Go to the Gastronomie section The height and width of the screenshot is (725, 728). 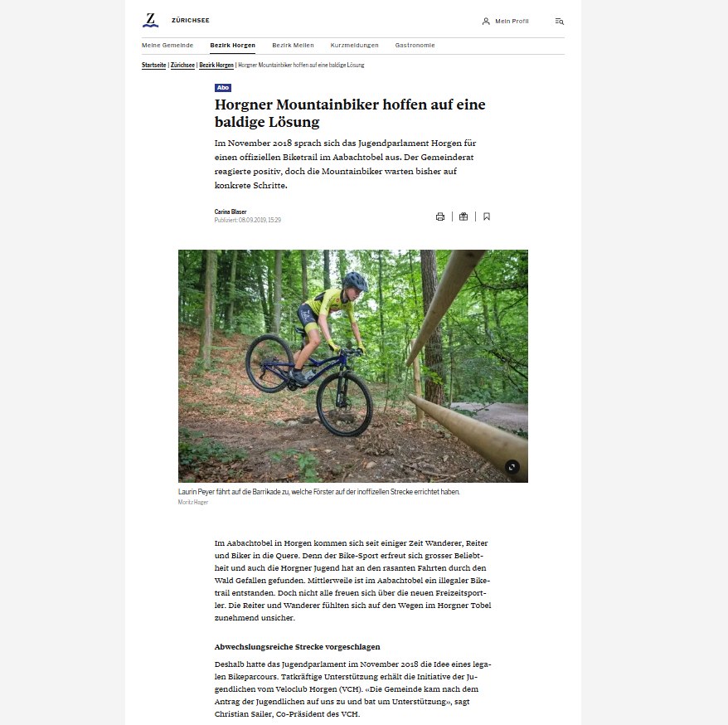coord(415,45)
